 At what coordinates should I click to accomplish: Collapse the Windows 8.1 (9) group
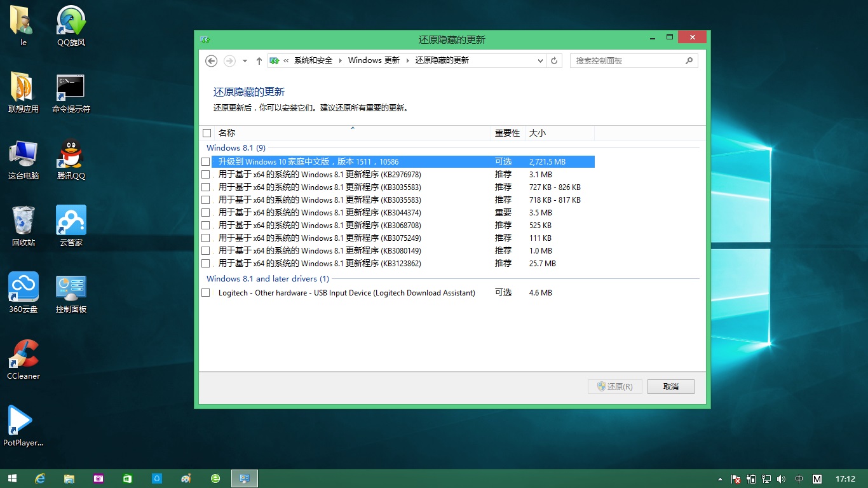236,147
